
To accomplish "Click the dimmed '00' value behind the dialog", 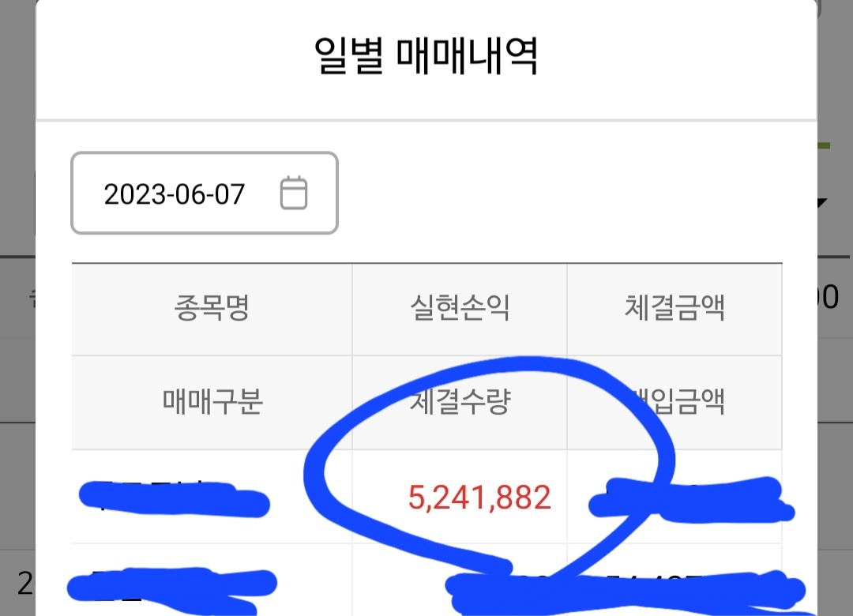I will coord(828,297).
